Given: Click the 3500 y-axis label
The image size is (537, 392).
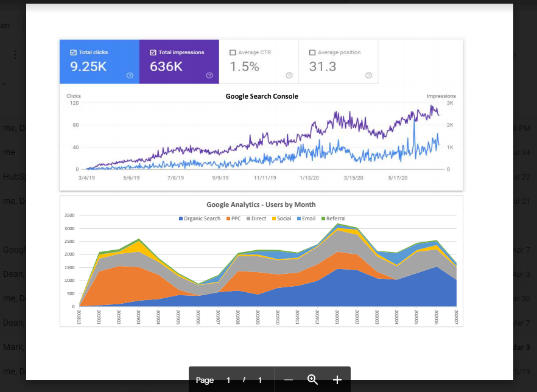Looking at the screenshot, I should click(69, 215).
